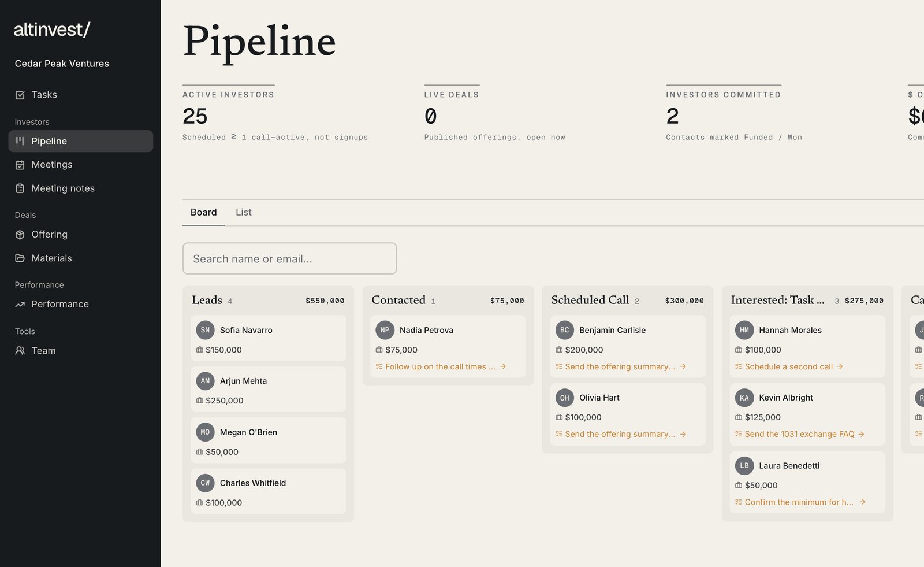This screenshot has width=924, height=567.
Task: Open 'Confirm the minimum for h...' task link
Action: click(800, 502)
